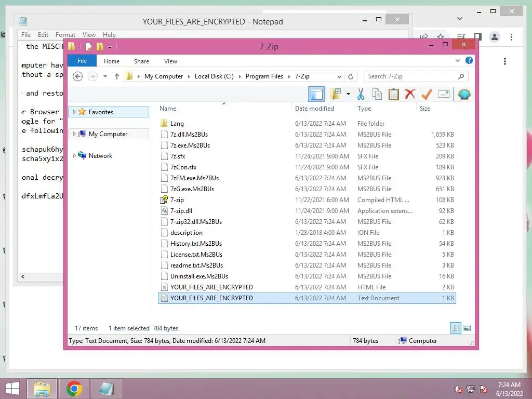The height and width of the screenshot is (399, 532).
Task: Click the Copy icon in toolbar
Action: pyautogui.click(x=377, y=94)
